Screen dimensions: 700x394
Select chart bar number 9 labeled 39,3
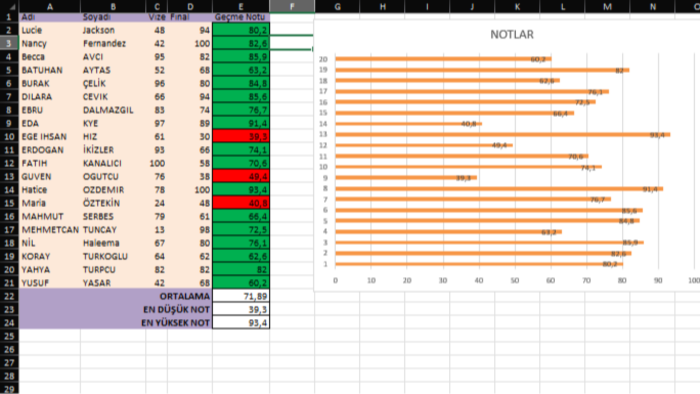coord(406,178)
